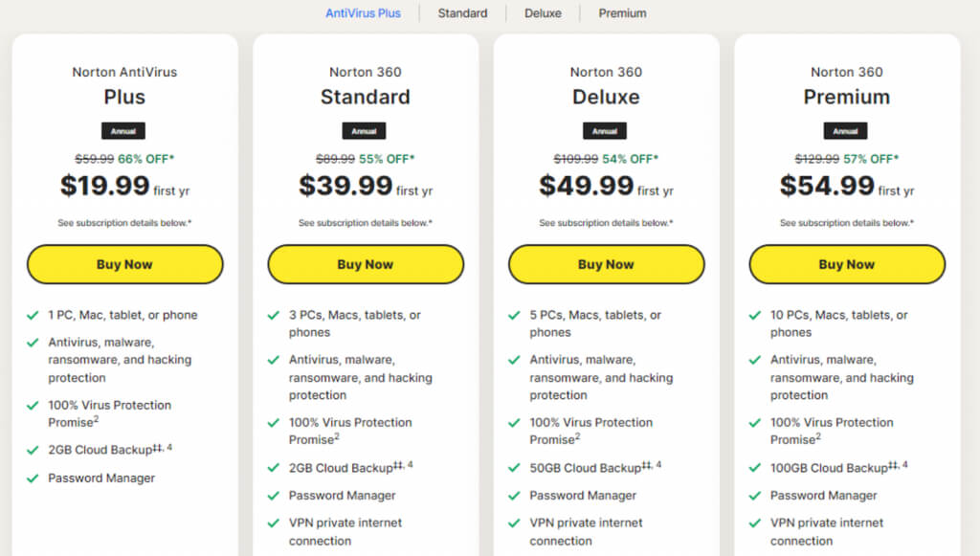Click checkmark next to Plus Password Manager
The height and width of the screenshot is (556, 980).
point(33,478)
